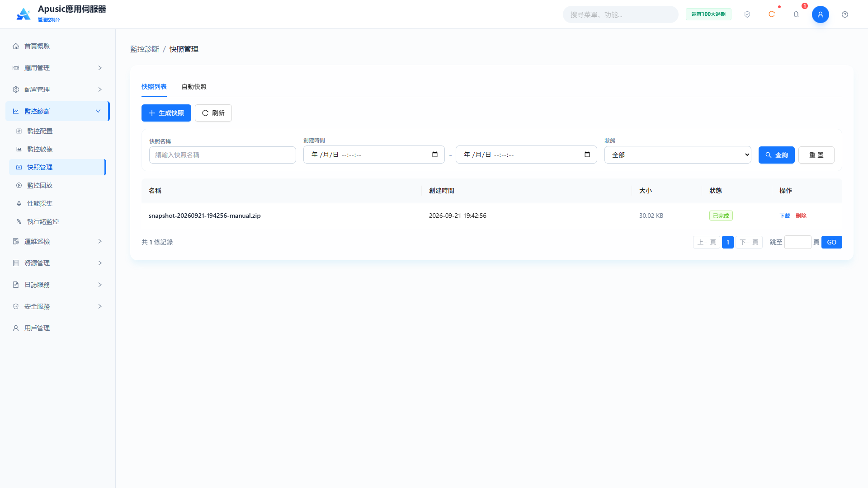
Task: Click the 安全服務 shield icon
Action: click(x=16, y=306)
